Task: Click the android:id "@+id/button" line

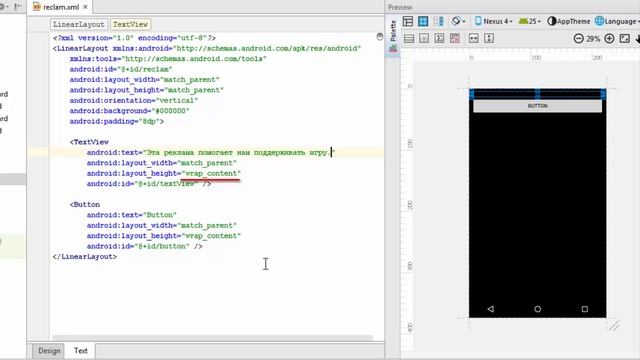Action: [x=144, y=246]
